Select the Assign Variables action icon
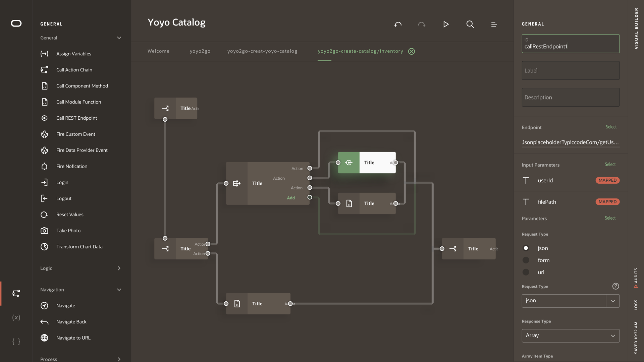Screen dimensions: 644x362 [x=44, y=54]
